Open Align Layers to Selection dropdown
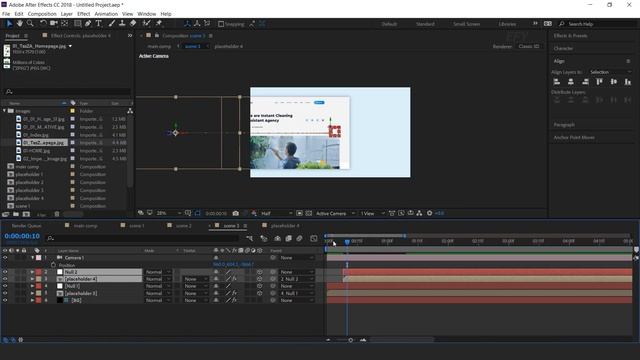 [610, 72]
